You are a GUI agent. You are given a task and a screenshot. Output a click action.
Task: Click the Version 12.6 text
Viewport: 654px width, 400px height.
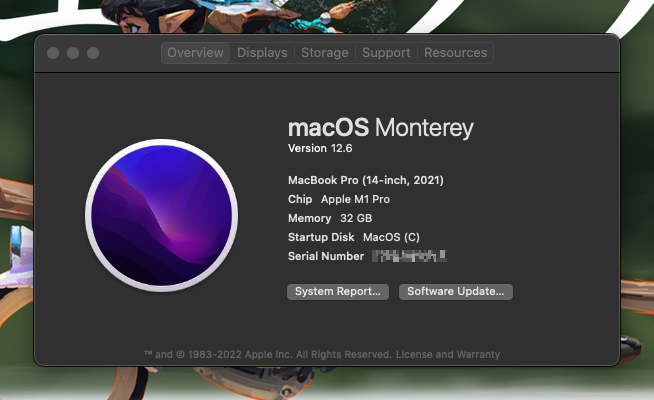pos(320,148)
